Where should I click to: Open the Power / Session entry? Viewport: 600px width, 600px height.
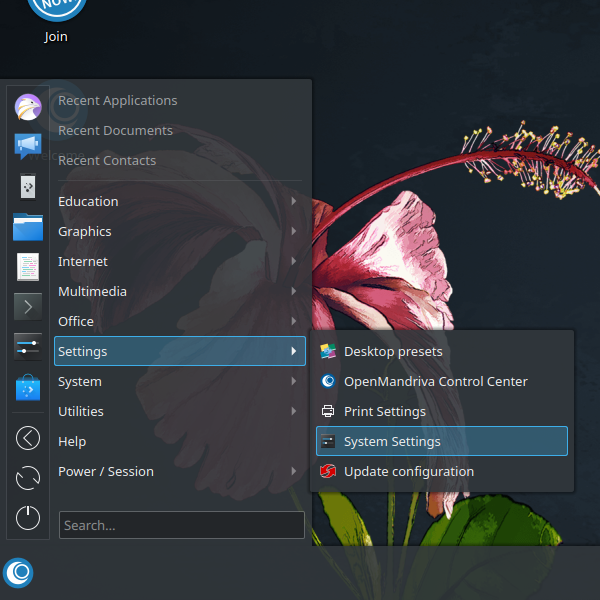(180, 471)
